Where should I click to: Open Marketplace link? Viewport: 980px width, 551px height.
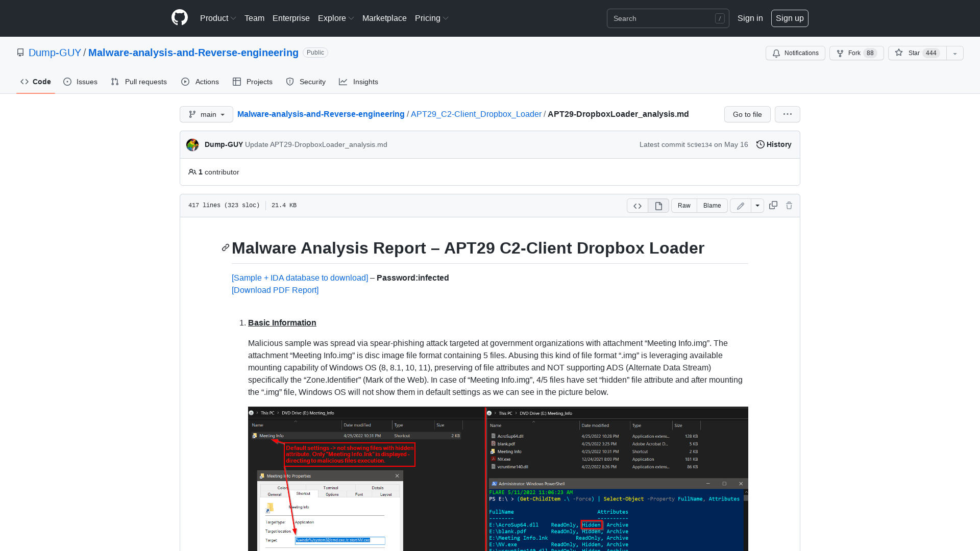click(x=384, y=18)
